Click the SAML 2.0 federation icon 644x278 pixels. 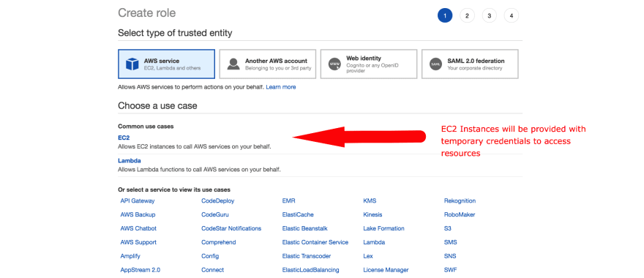pos(435,64)
